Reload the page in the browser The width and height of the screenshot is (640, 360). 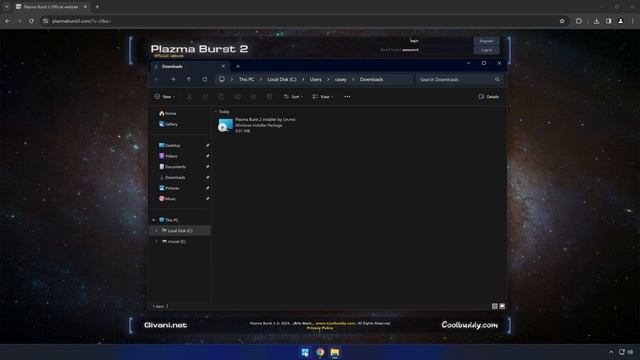click(x=31, y=21)
